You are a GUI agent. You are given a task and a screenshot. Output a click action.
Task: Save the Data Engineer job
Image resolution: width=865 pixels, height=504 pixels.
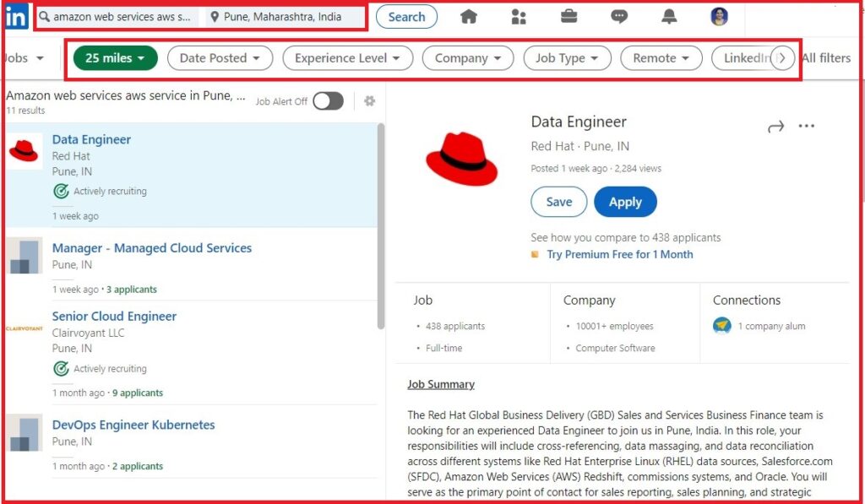pos(559,202)
